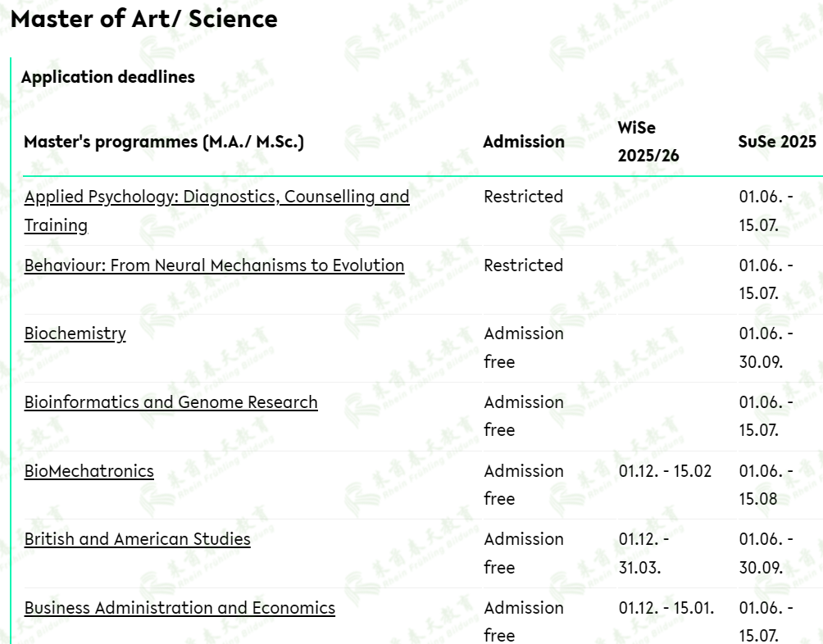Open Business Administration and Economics link

(x=180, y=608)
